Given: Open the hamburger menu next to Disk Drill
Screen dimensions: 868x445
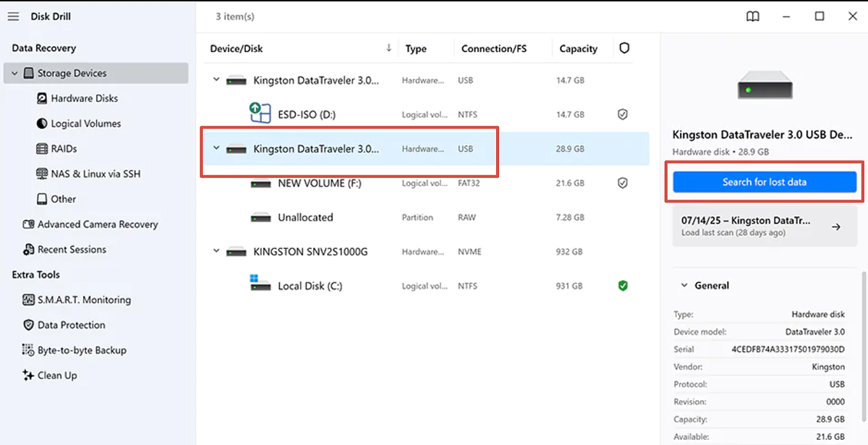Looking at the screenshot, I should click(13, 17).
